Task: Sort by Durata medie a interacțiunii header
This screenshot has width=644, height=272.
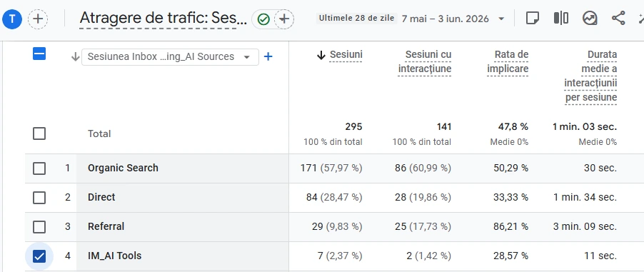Action: [590, 76]
